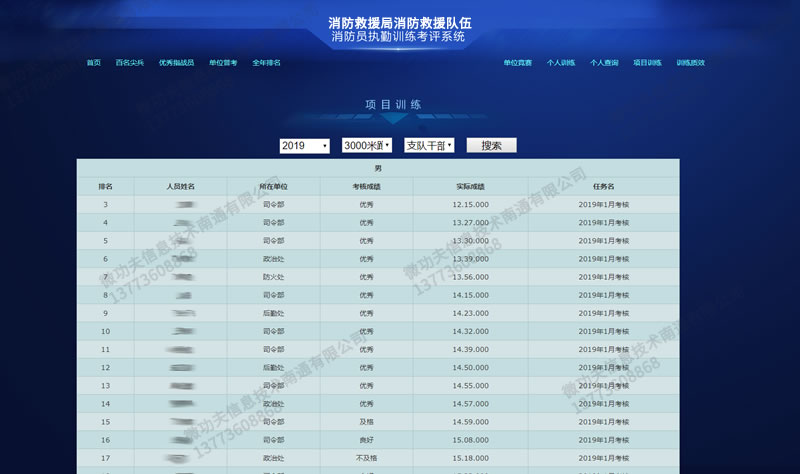Open the 训练质效 page link

[x=690, y=62]
